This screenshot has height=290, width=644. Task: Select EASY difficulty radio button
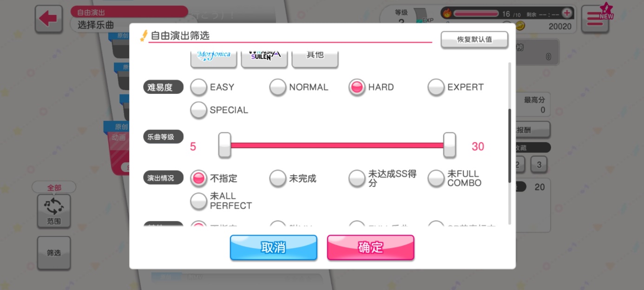pos(199,87)
